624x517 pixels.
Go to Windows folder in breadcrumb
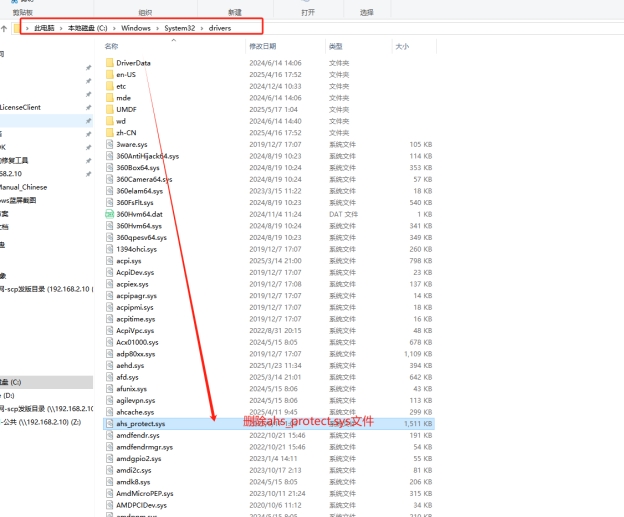click(x=136, y=28)
